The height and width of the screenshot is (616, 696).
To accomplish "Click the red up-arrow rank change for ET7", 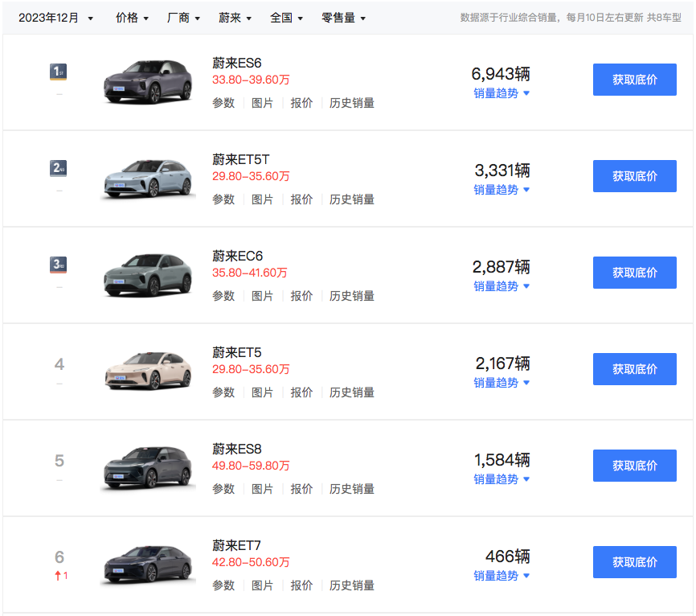I will 61,576.
